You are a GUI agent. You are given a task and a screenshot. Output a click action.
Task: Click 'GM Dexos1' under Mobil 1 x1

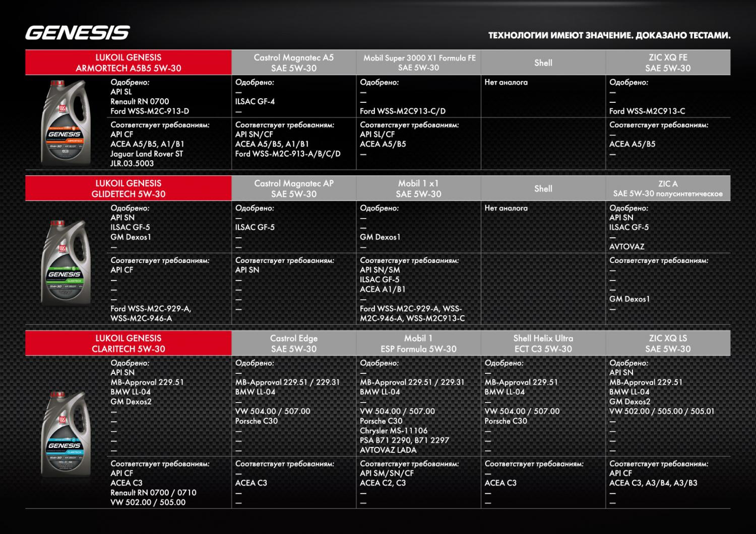(x=380, y=237)
